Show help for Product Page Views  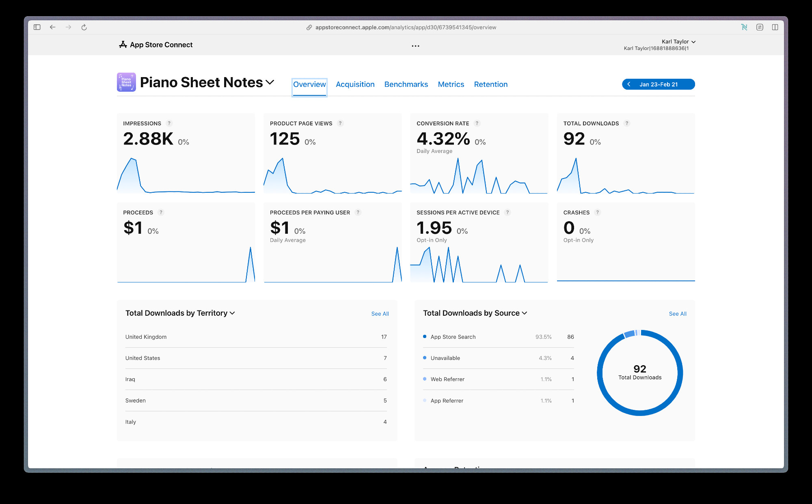[x=340, y=123]
